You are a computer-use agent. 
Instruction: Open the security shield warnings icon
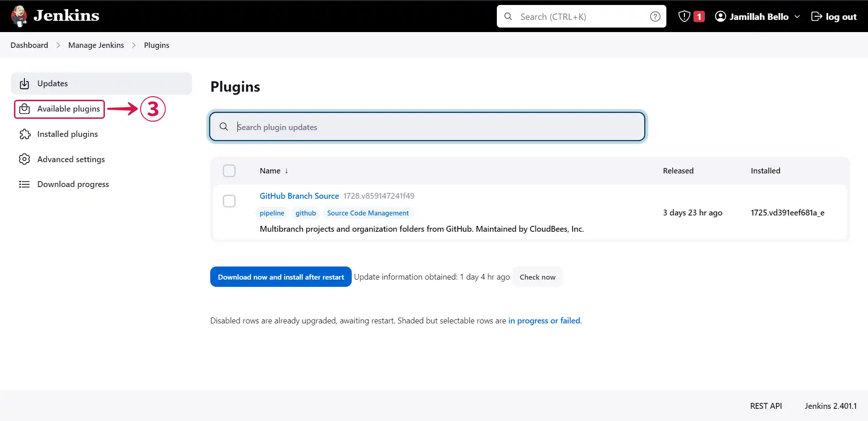coord(684,17)
